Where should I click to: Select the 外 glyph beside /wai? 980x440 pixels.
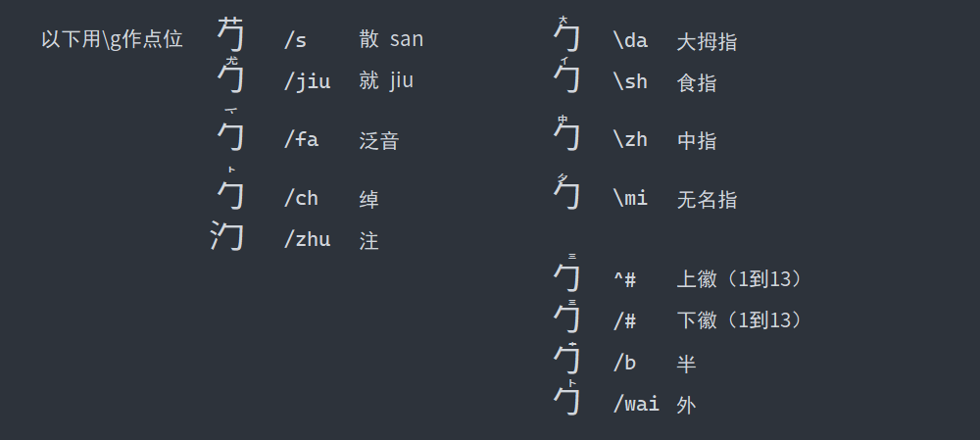pyautogui.click(x=566, y=399)
